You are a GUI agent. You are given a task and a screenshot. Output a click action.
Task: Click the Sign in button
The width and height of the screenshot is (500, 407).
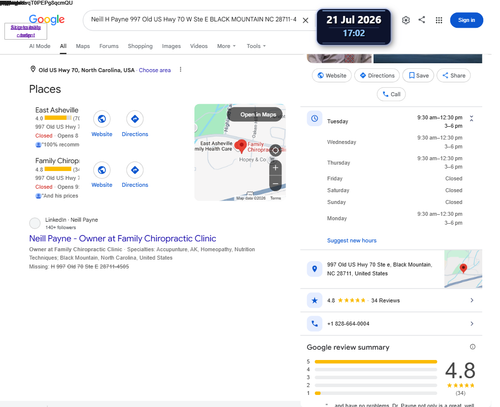pos(466,20)
